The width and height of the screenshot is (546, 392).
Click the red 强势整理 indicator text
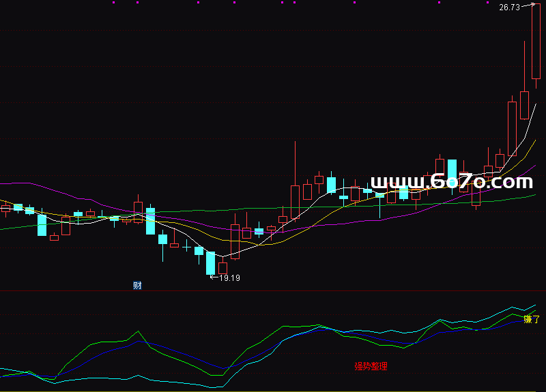(371, 367)
